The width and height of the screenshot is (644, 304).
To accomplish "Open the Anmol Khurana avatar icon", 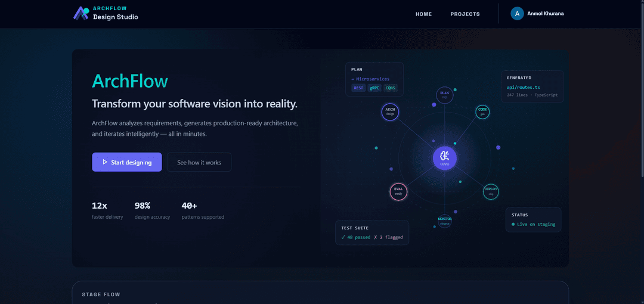I will 517,14.
